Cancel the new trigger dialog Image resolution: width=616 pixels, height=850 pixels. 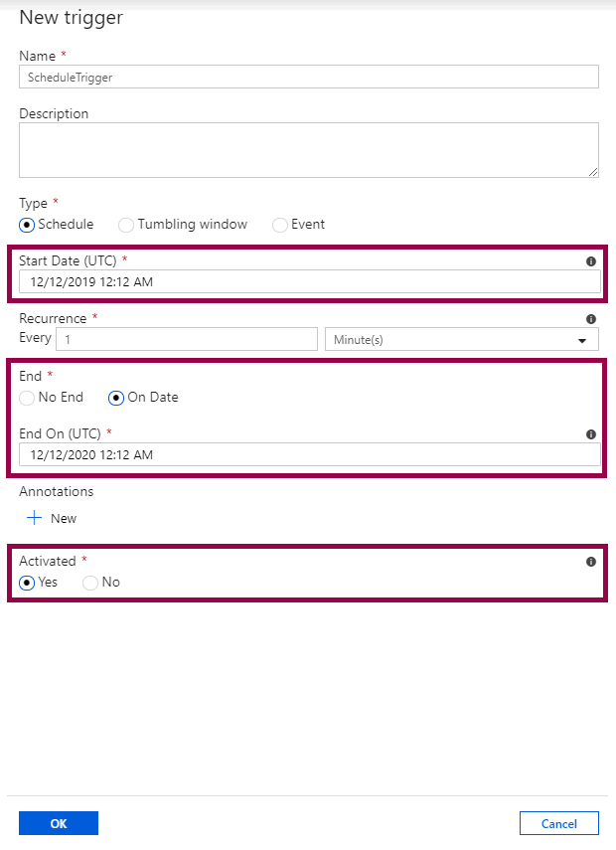tap(559, 823)
